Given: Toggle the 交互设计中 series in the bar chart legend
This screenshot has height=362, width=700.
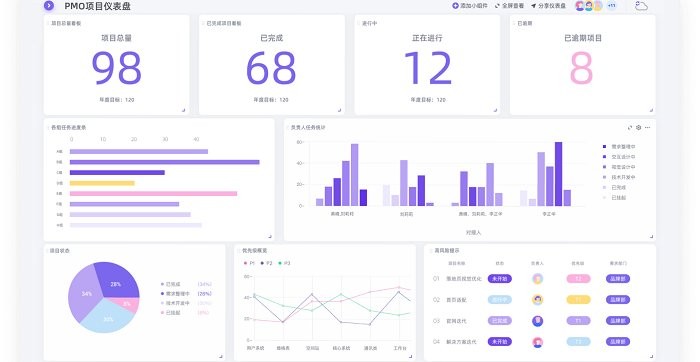Looking at the screenshot, I should (x=619, y=157).
